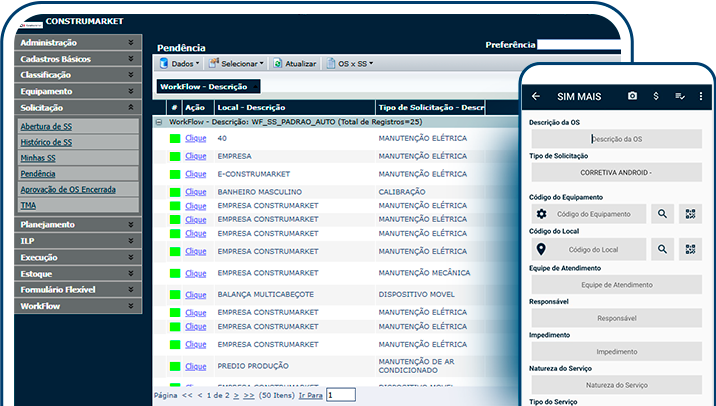The width and height of the screenshot is (716, 406).
Task: Open Abertura de SS in sidebar
Action: click(46, 127)
